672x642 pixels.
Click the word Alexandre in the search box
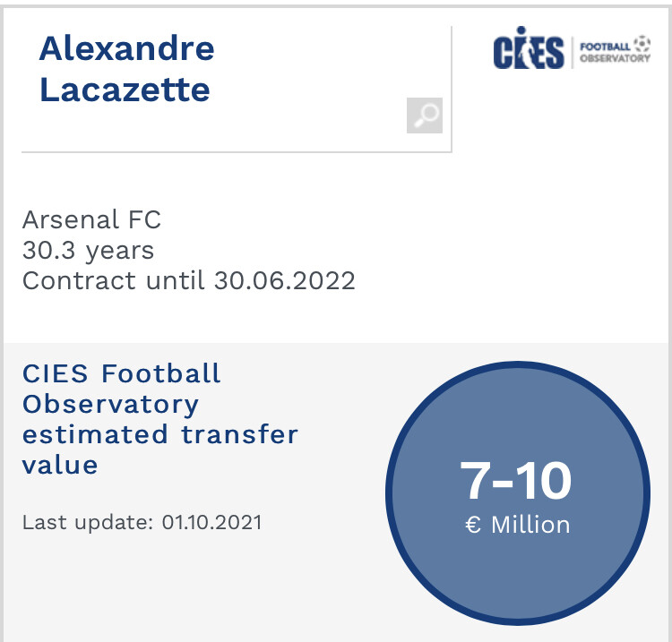click(x=126, y=48)
